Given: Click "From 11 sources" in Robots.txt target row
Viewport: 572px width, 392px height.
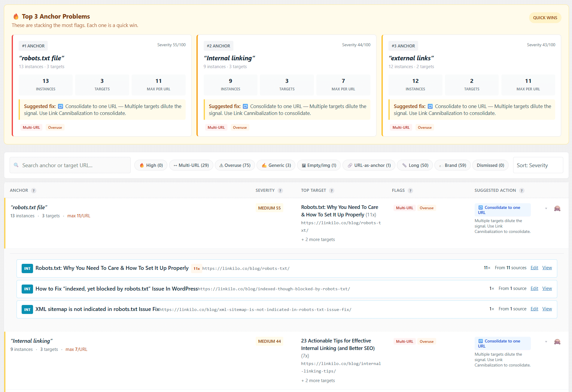Looking at the screenshot, I should pyautogui.click(x=510, y=268).
